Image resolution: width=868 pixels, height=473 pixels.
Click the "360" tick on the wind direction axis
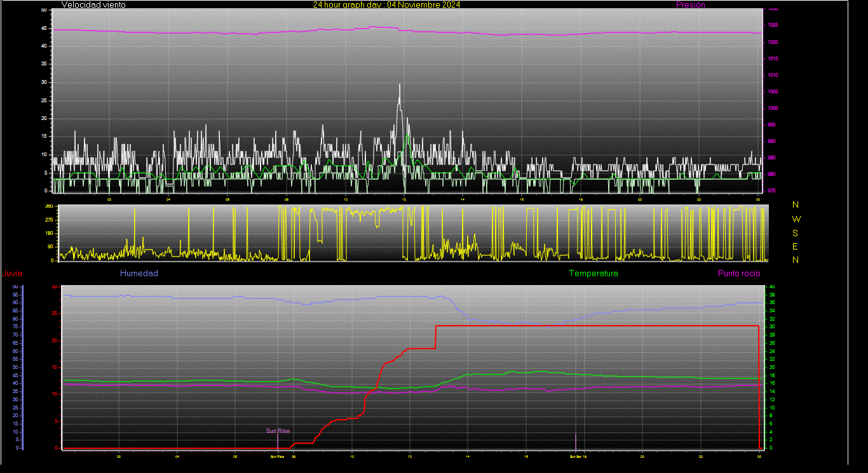[x=49, y=206]
